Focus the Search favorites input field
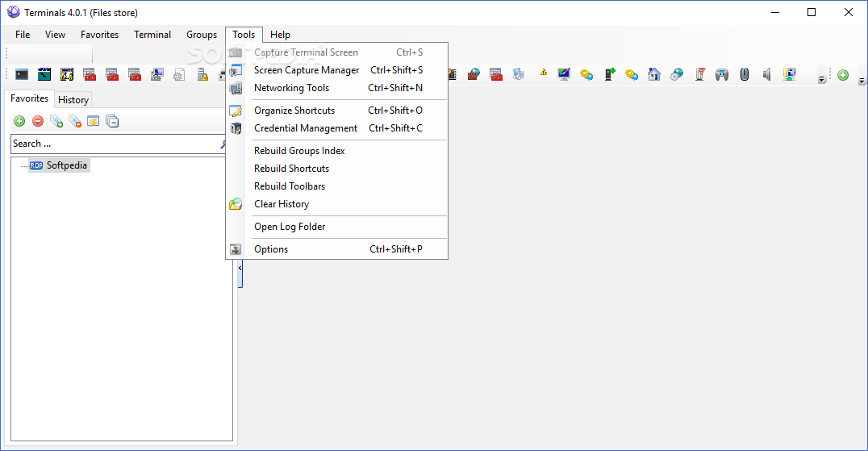868x451 pixels. 119,144
